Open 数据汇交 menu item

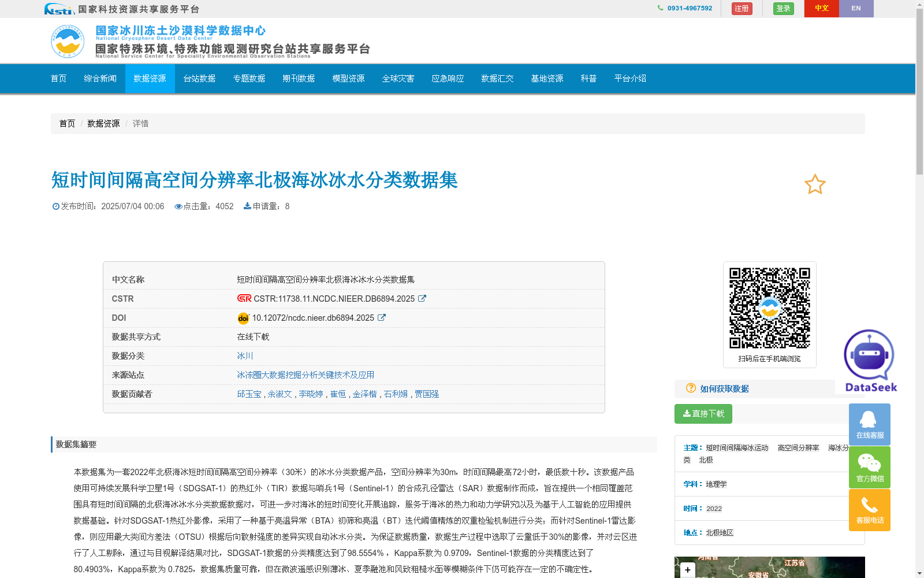[x=498, y=79]
